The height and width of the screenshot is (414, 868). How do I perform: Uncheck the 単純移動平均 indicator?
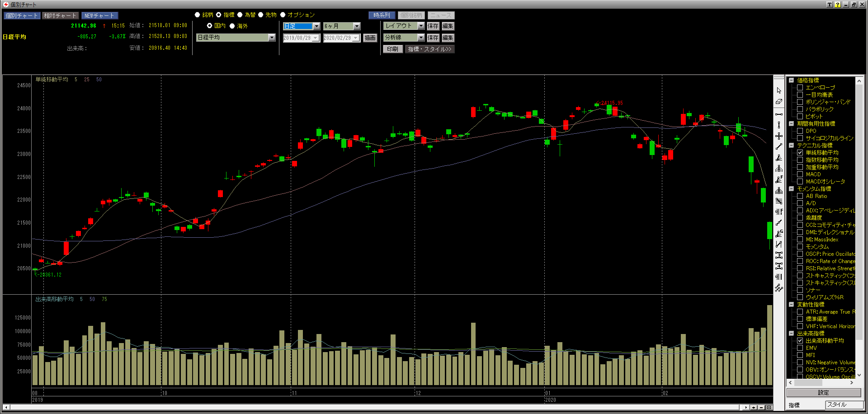(800, 153)
